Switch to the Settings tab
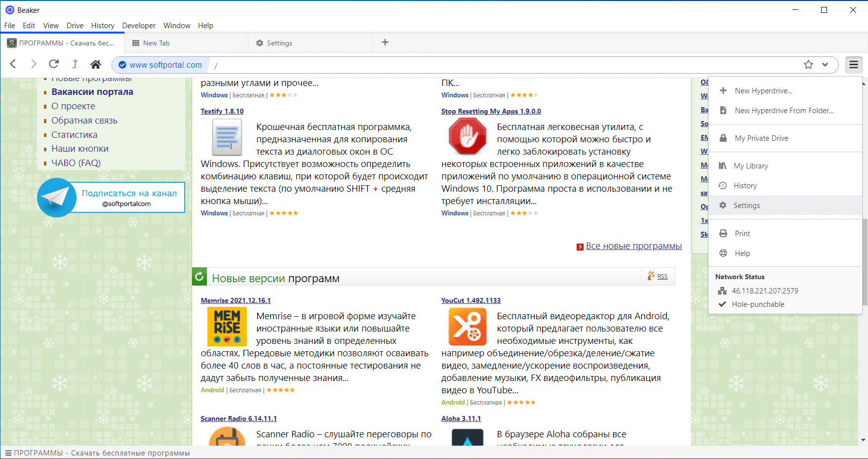This screenshot has width=868, height=459. coord(279,43)
